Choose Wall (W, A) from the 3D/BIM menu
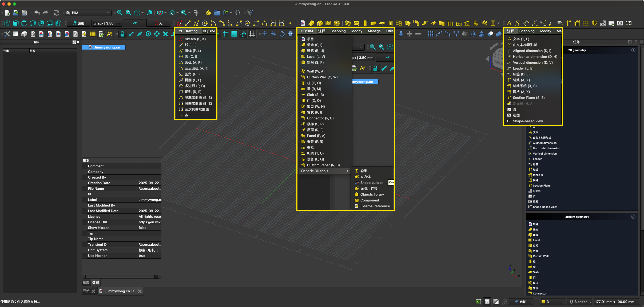This screenshot has height=307, width=644. click(x=316, y=71)
